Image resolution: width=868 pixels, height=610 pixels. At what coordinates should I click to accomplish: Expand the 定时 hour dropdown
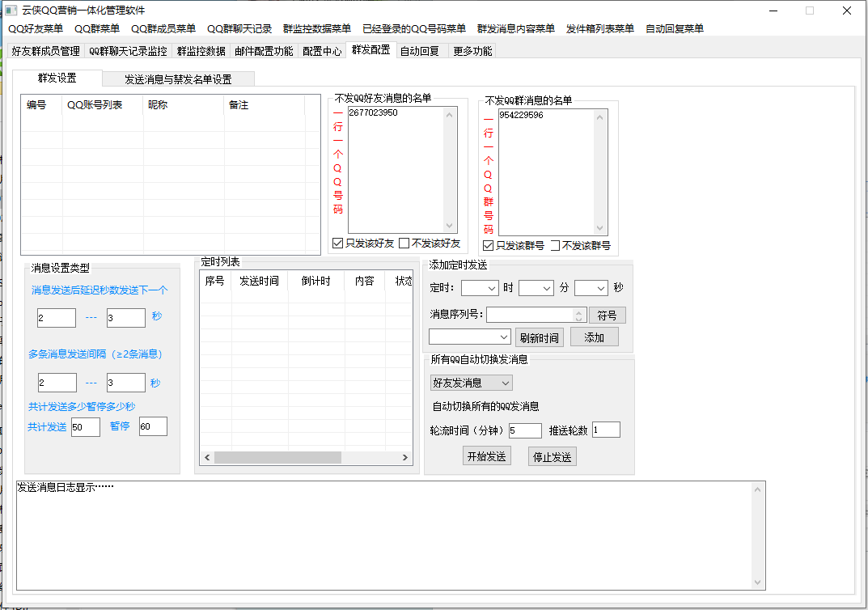[480, 288]
